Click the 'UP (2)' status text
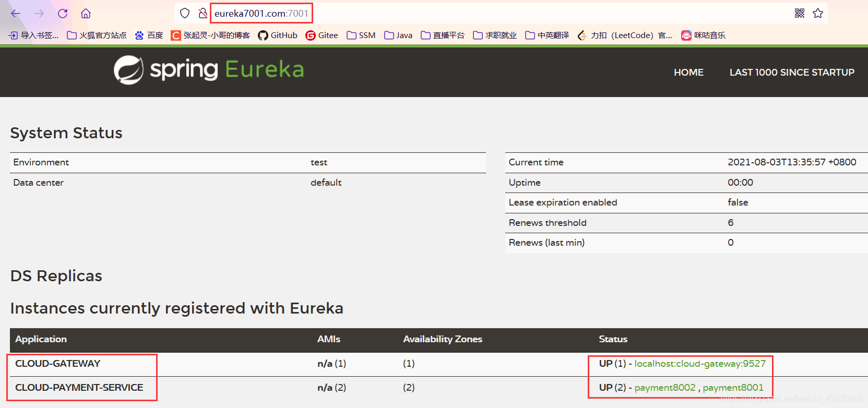Screen dimensions: 868x408 (x=612, y=388)
